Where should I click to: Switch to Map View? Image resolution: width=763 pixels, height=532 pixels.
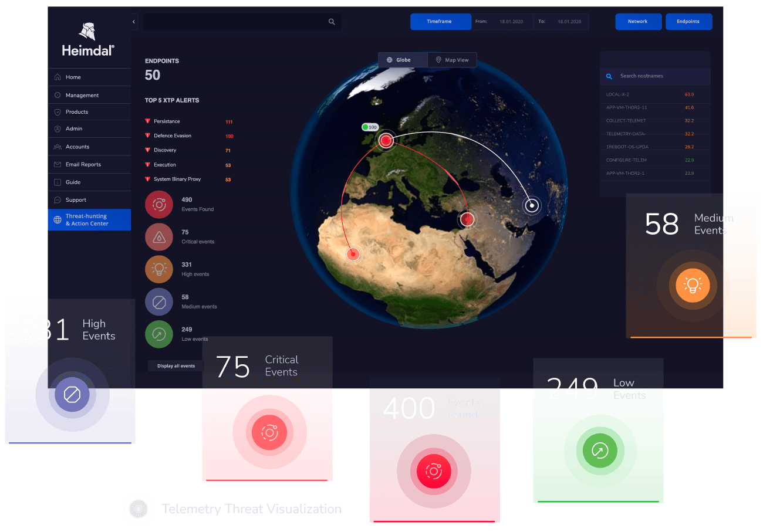point(452,59)
